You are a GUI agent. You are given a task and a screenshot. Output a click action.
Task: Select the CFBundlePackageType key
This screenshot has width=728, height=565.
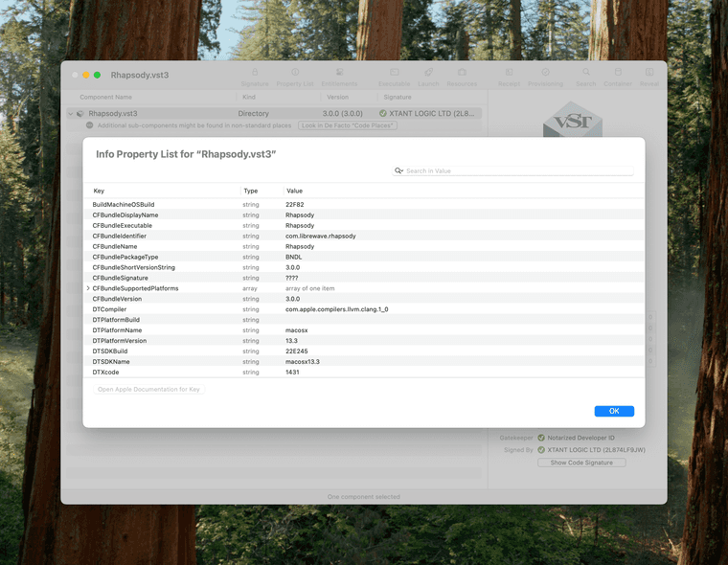click(x=125, y=257)
